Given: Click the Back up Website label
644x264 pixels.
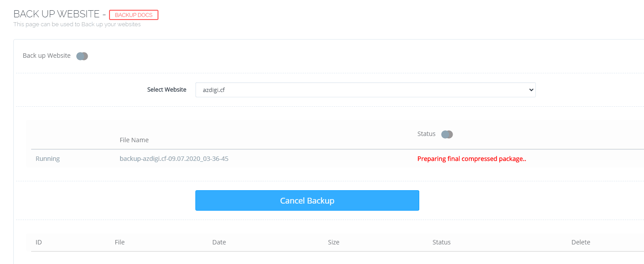Looking at the screenshot, I should click(x=47, y=56).
